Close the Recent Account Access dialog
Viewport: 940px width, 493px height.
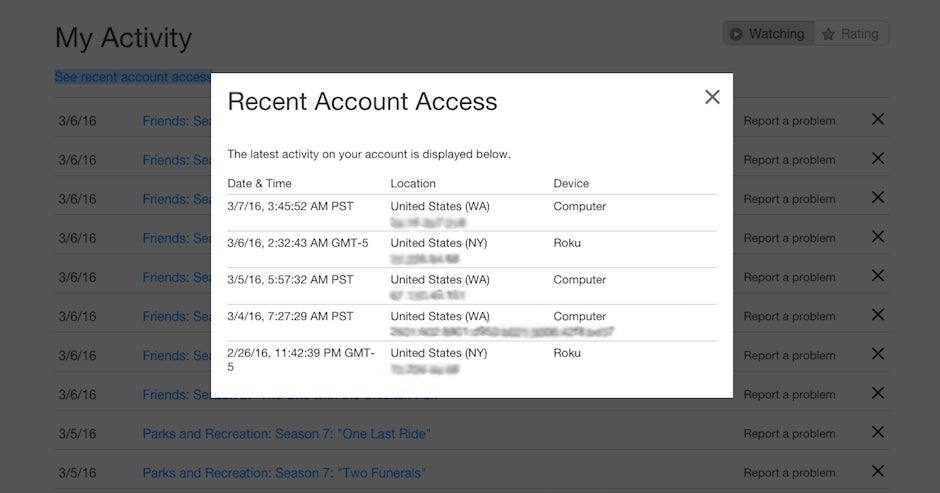coord(712,97)
